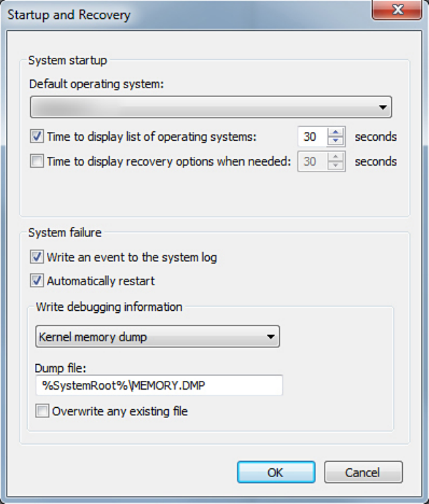
Task: Click the recovery options seconds field
Action: (x=311, y=162)
